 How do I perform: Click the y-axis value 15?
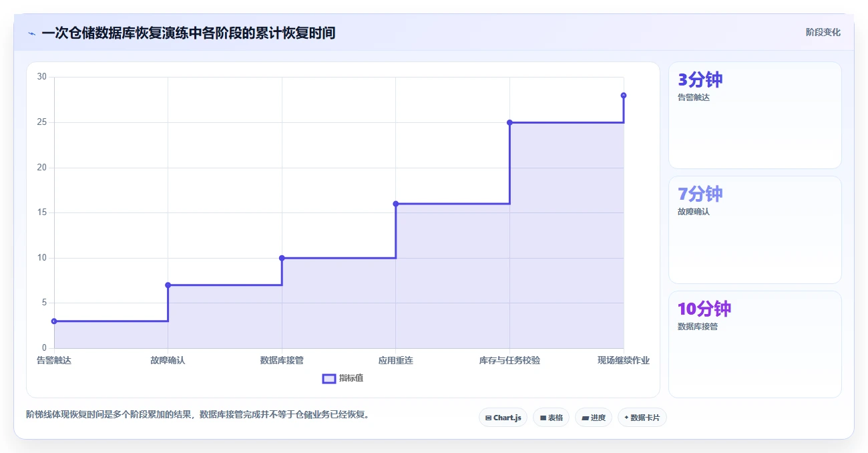[41, 212]
